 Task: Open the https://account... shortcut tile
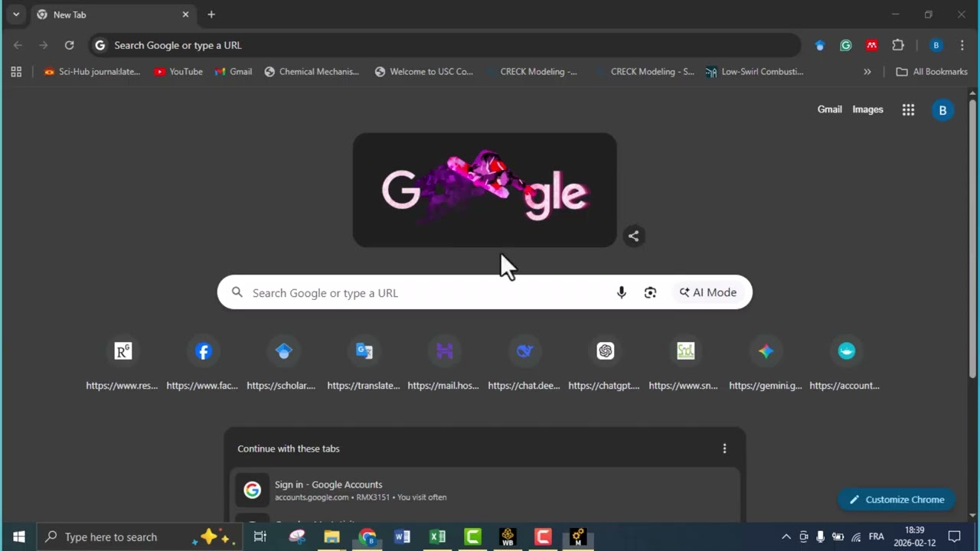846,364
